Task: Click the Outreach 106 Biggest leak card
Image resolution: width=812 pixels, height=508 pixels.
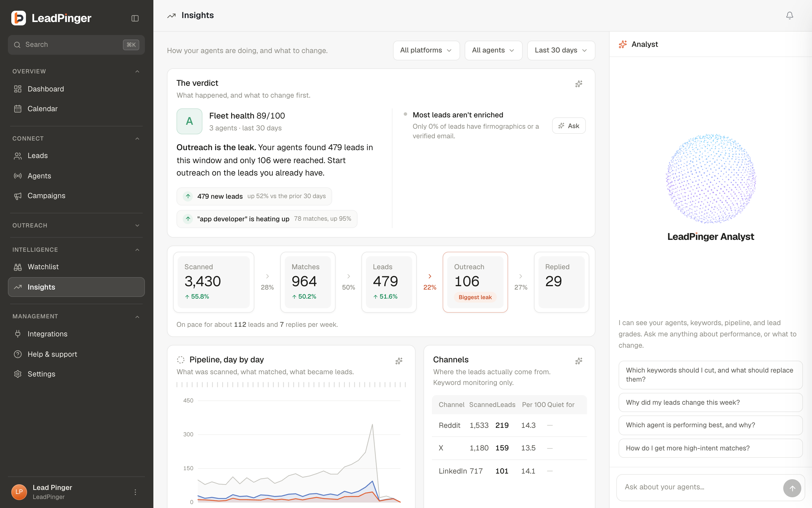Action: [x=475, y=282]
